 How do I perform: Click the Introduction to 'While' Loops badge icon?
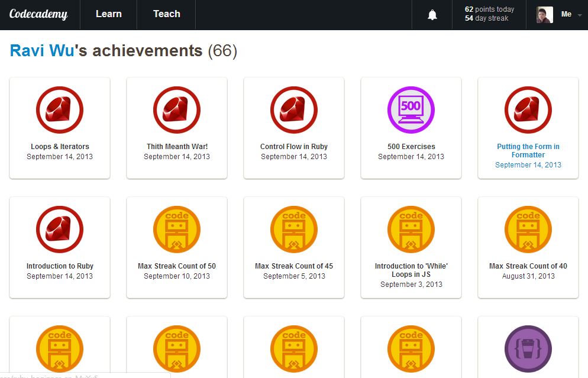pyautogui.click(x=411, y=230)
